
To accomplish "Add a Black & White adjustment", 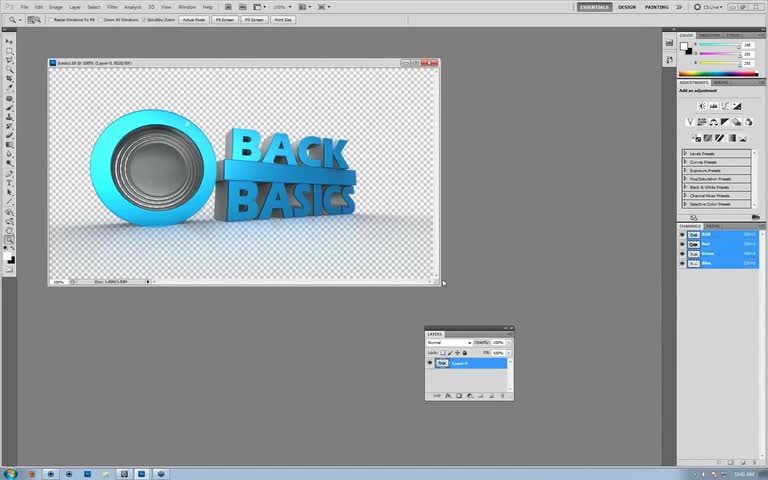I will (x=725, y=121).
